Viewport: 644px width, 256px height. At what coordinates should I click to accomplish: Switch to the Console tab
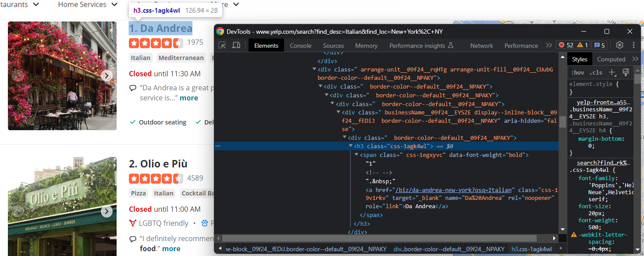click(x=301, y=46)
